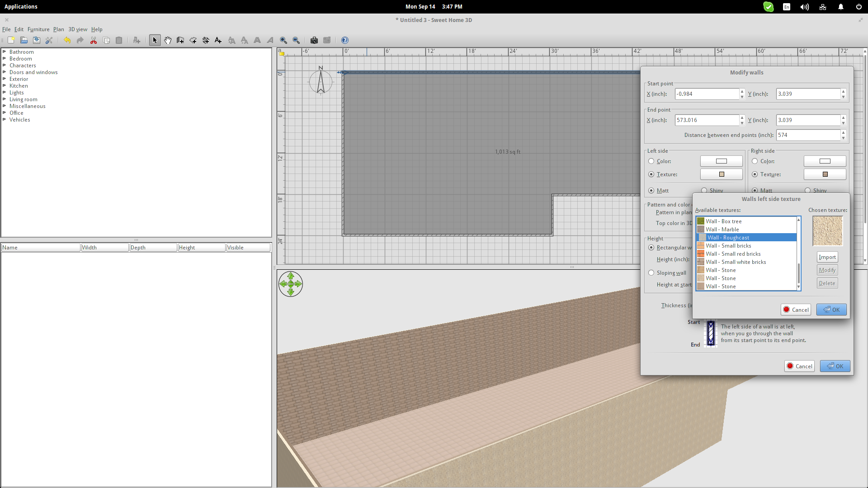Click the New home toolbar icon

pyautogui.click(x=11, y=40)
